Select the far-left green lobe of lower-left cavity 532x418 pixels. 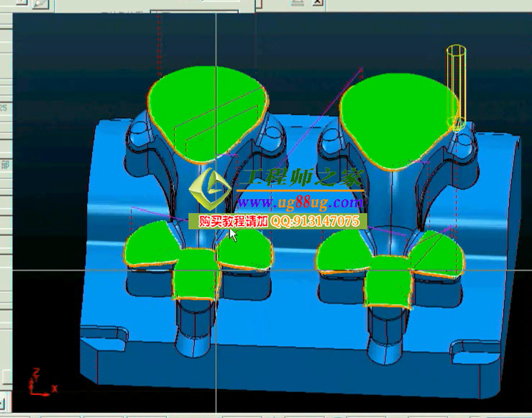pyautogui.click(x=150, y=245)
